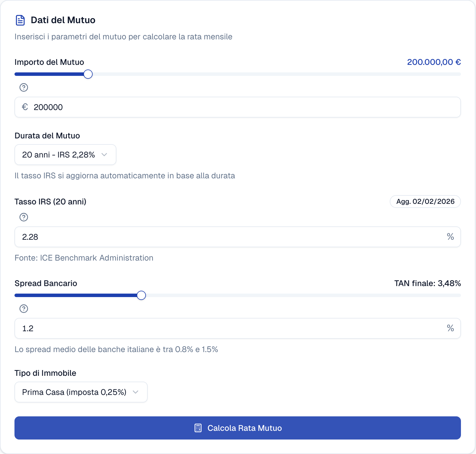Open the help tooltip for Tasso IRS

coord(23,217)
